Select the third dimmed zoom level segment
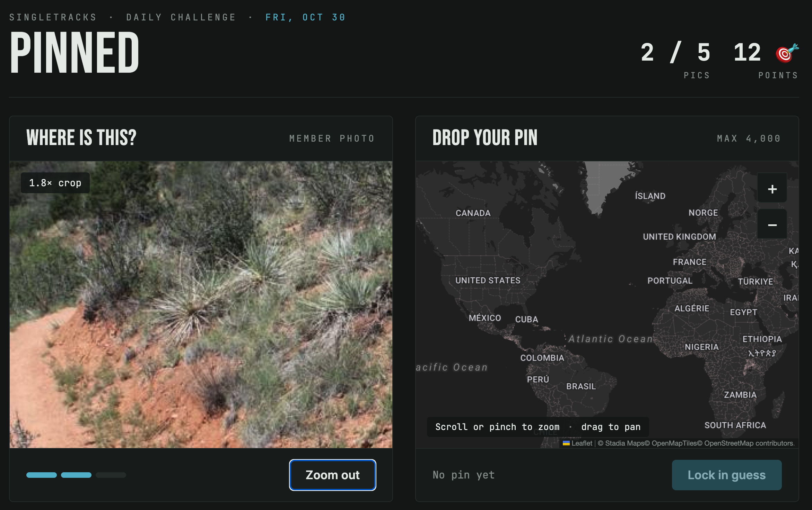The width and height of the screenshot is (812, 510). pos(111,475)
